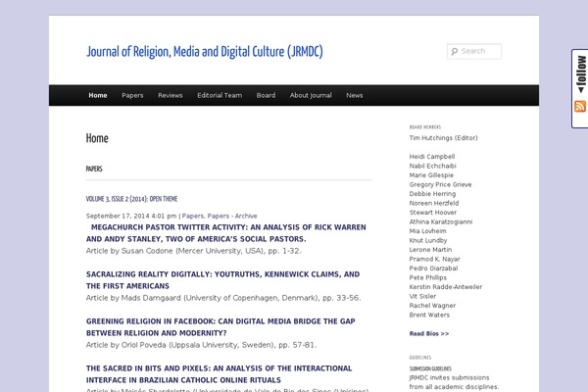Screen dimensions: 588x392
Task: Click Vit Sisler in board members
Action: pos(422,296)
